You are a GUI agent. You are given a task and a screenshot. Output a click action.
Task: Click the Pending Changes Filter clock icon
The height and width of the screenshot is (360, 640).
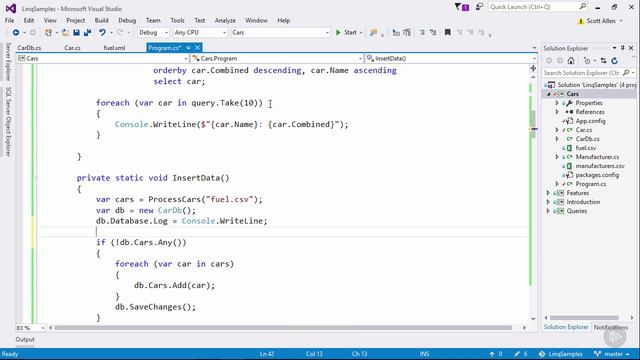coord(587,61)
